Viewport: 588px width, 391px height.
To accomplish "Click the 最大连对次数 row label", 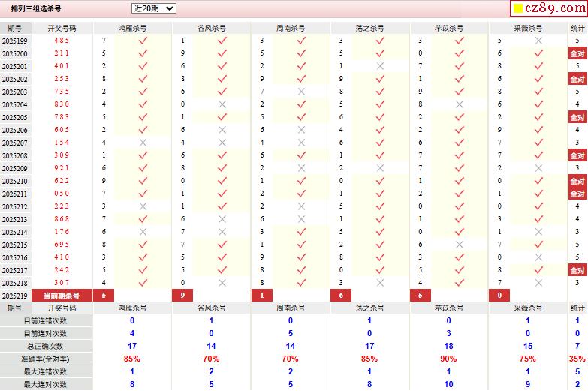I will pyautogui.click(x=45, y=385).
